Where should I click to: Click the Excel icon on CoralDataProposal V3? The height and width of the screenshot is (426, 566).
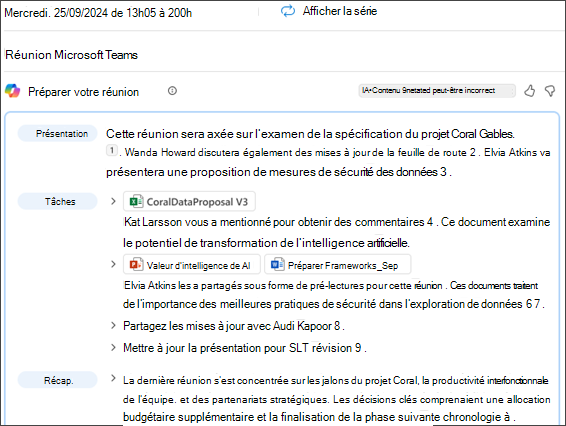click(136, 201)
